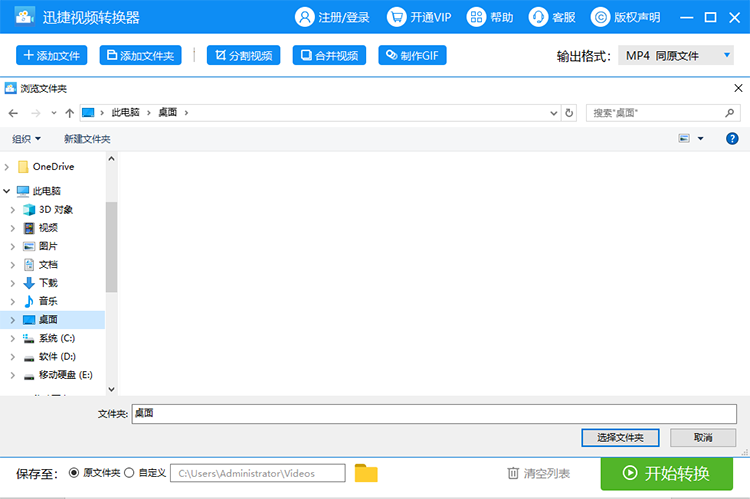Click the computer icon in address bar
750x499 pixels.
(88, 113)
